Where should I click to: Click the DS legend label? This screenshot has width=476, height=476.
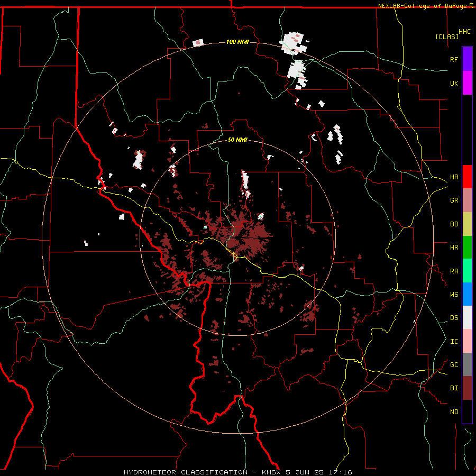[454, 318]
